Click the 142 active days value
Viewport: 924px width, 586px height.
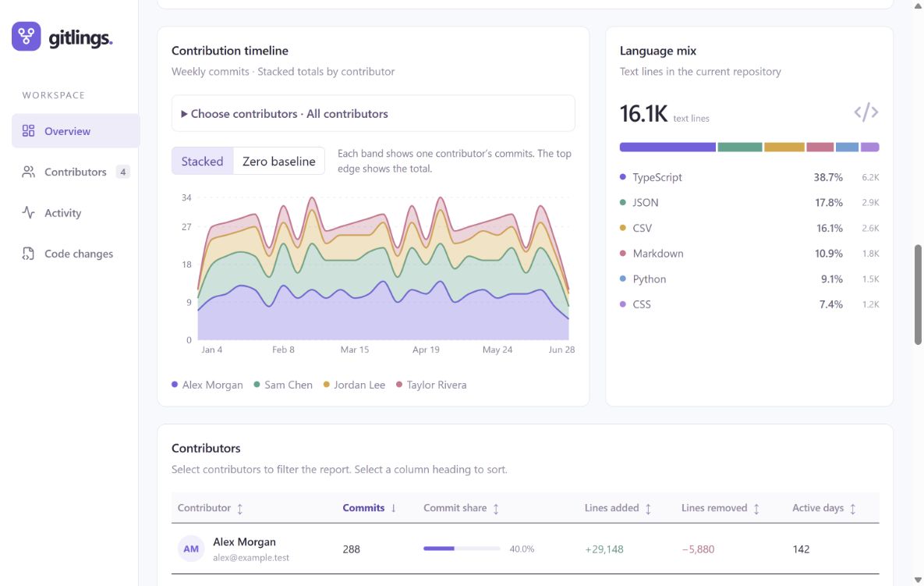[x=801, y=549]
